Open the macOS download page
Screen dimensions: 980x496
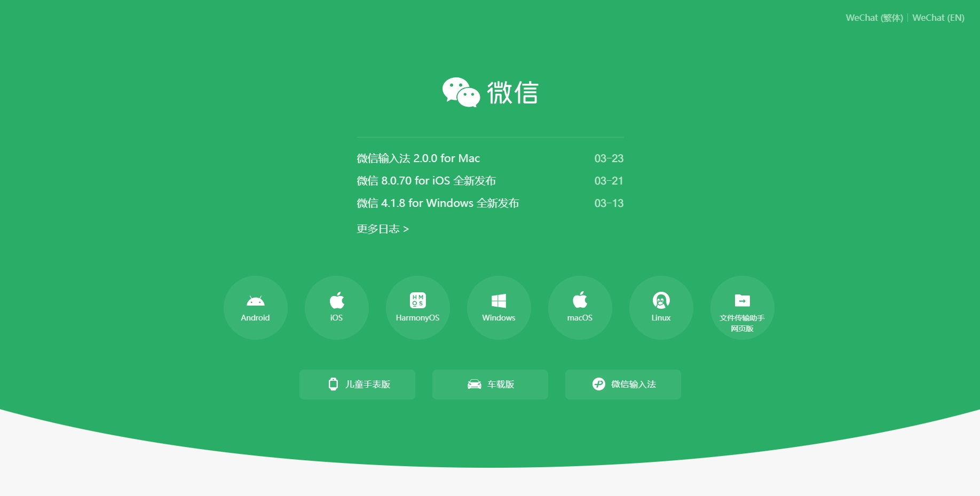click(580, 300)
